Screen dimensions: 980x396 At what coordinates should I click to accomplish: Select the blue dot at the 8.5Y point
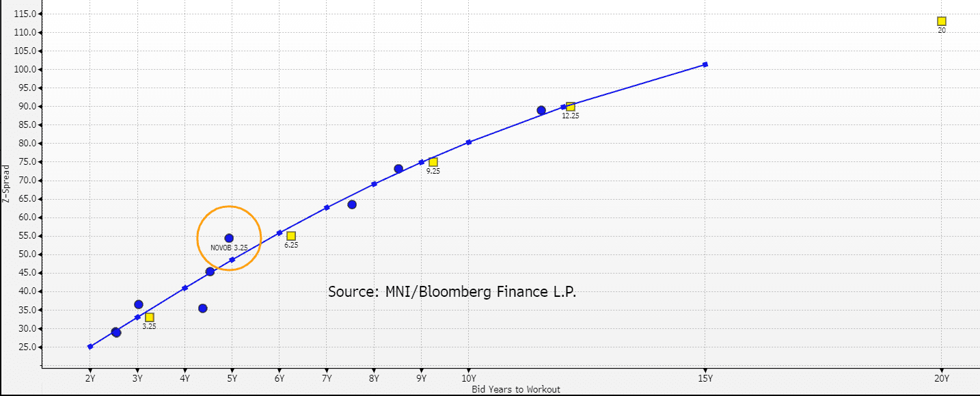click(x=398, y=168)
